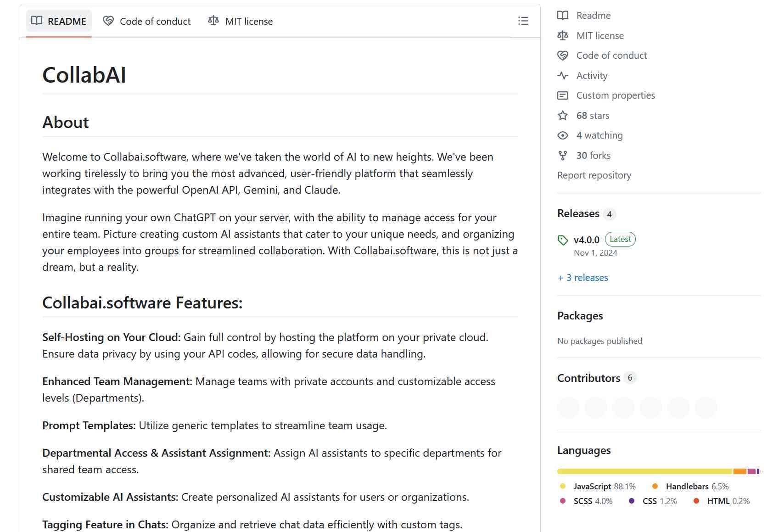Viewport: 773px width, 532px height.
Task: Open the Packages heading link
Action: pos(580,316)
